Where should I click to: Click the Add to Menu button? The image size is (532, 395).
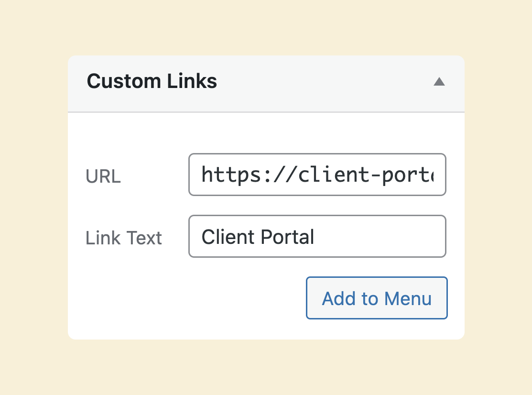pos(377,298)
